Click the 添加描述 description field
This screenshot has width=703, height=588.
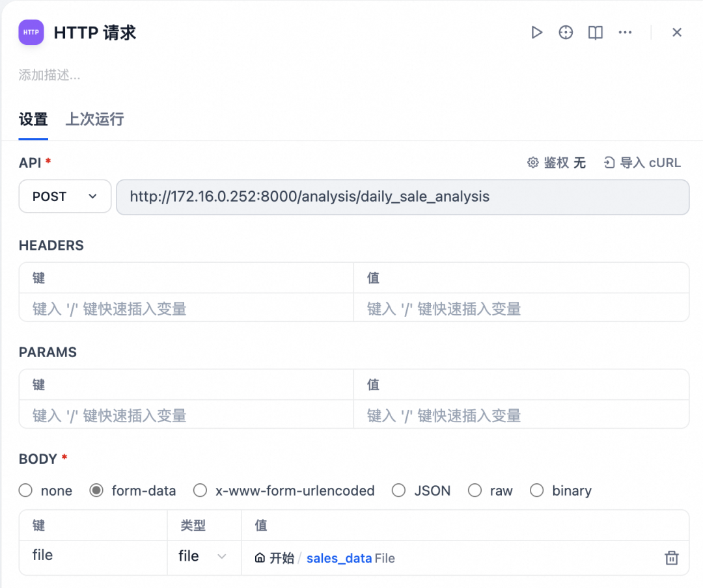tap(49, 75)
